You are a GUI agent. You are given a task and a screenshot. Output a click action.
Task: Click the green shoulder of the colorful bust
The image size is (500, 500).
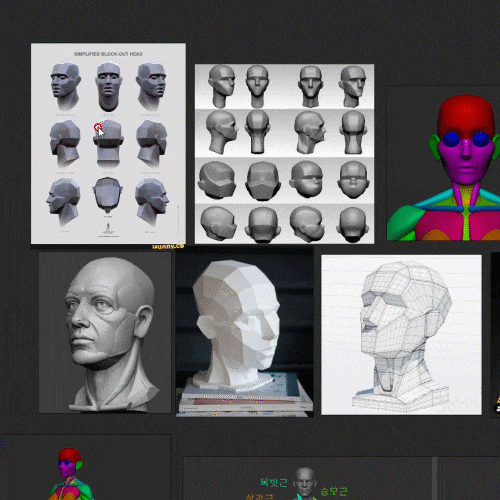(406, 223)
